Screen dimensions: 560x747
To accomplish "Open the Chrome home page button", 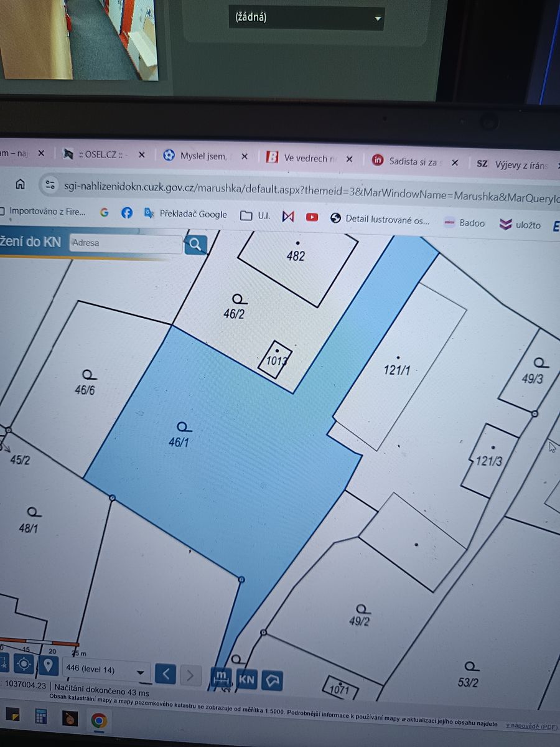I will click(19, 184).
